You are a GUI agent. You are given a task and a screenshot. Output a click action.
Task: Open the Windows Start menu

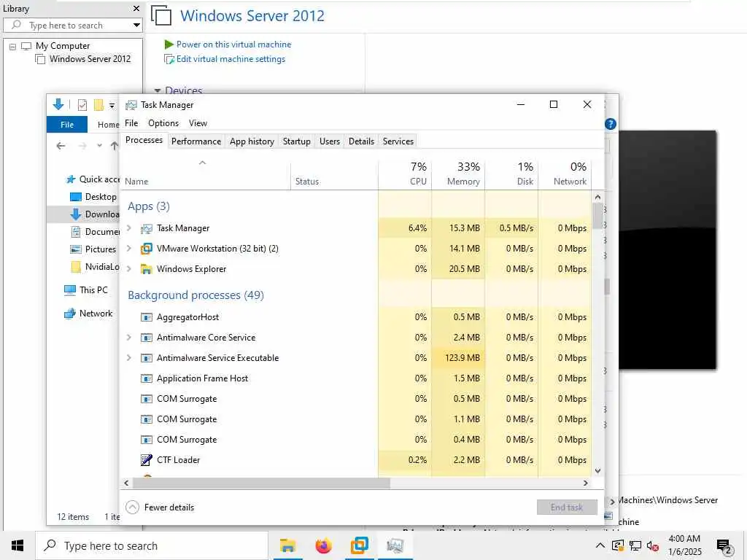tap(18, 545)
